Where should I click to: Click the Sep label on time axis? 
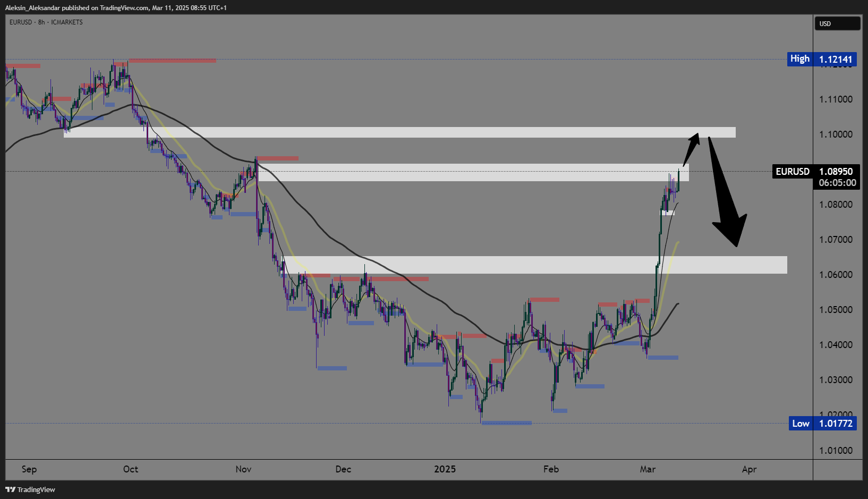click(x=29, y=469)
